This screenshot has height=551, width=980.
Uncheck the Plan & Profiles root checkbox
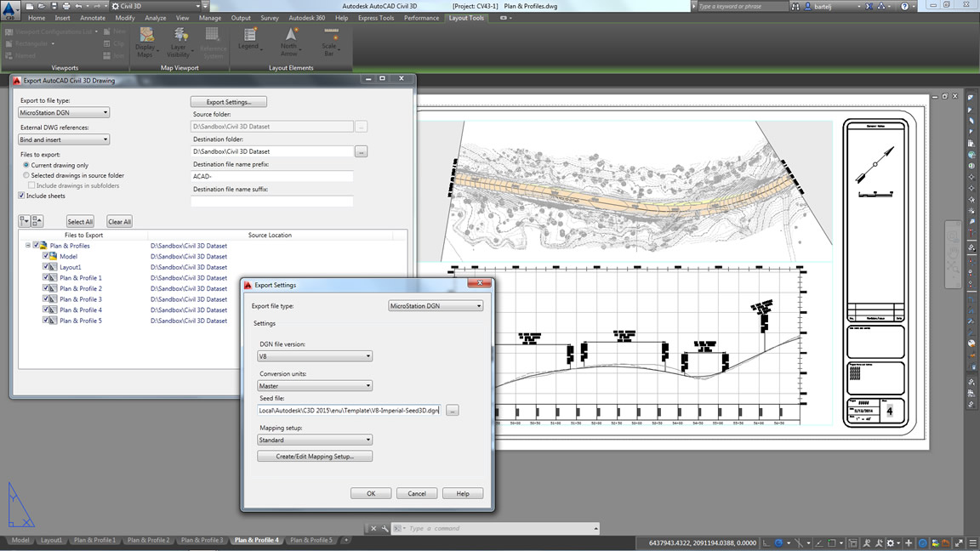pos(37,246)
